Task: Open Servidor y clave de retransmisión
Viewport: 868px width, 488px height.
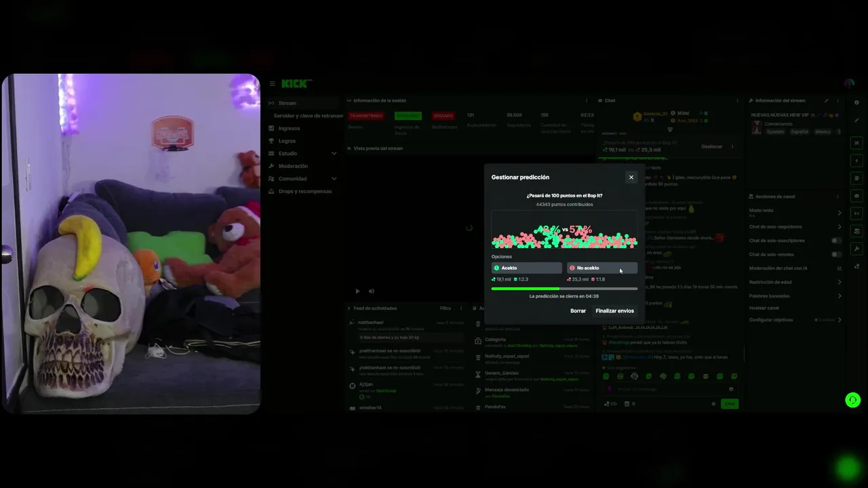Action: tap(308, 116)
